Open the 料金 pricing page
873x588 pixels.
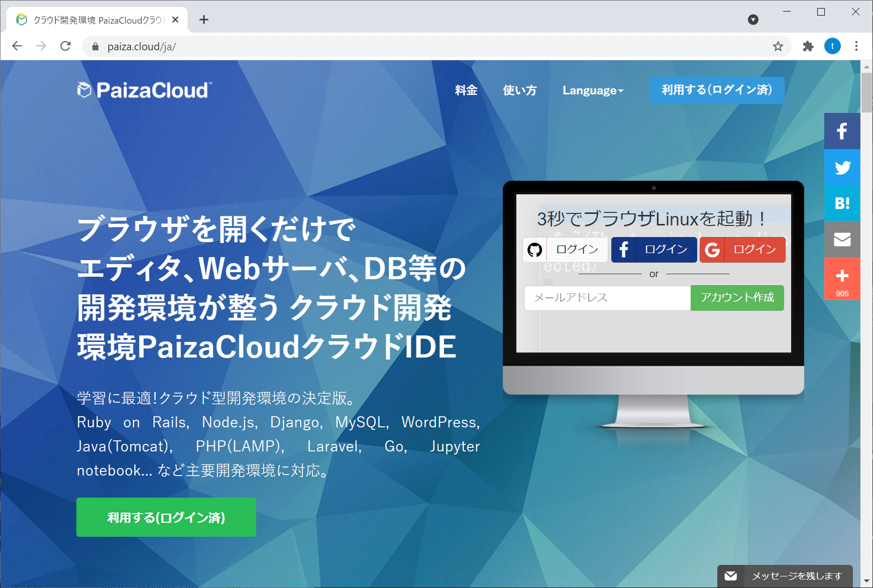(466, 90)
